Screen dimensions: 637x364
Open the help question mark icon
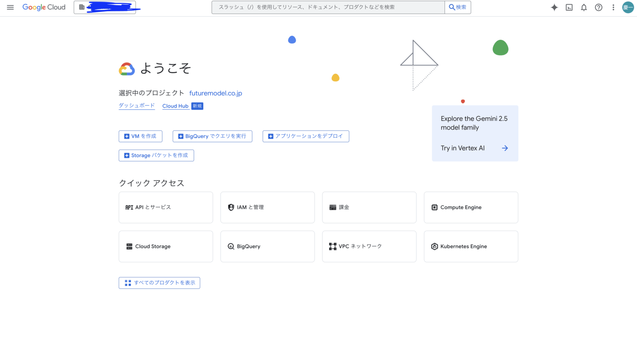tap(598, 7)
